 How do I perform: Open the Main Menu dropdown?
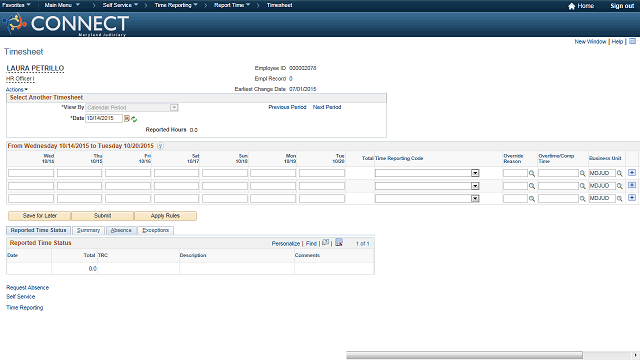pyautogui.click(x=62, y=5)
